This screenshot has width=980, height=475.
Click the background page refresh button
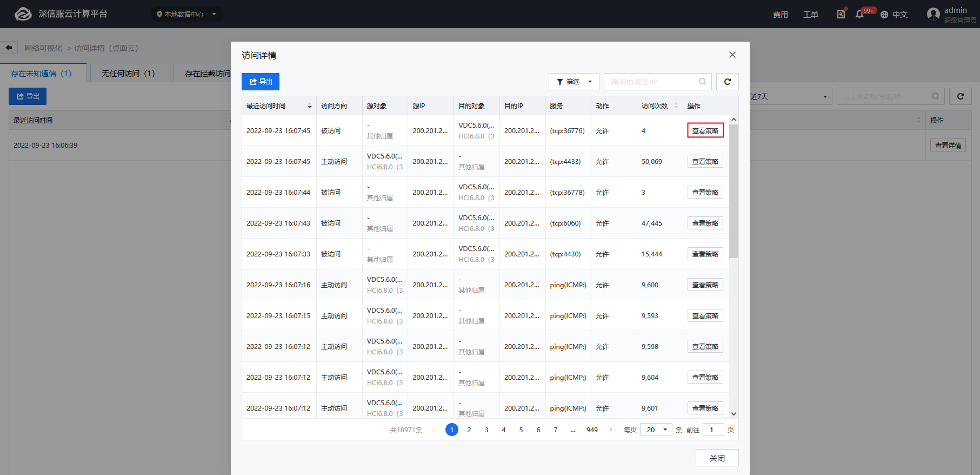tap(961, 96)
